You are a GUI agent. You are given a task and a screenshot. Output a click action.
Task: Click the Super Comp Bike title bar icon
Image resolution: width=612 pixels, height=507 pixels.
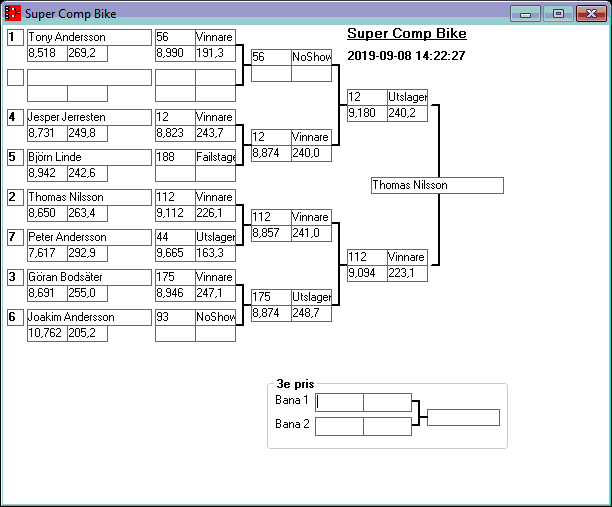coord(13,14)
